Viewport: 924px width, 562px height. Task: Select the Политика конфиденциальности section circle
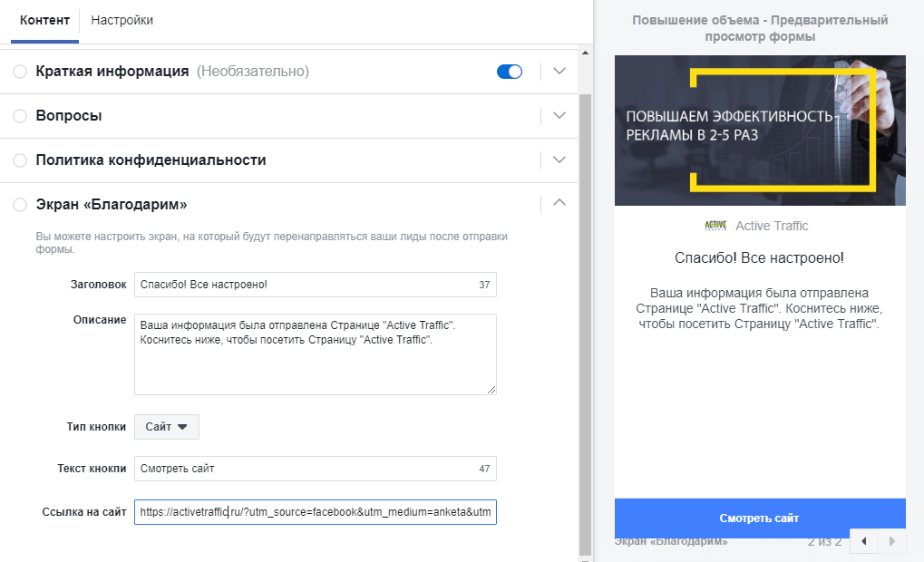(20, 160)
